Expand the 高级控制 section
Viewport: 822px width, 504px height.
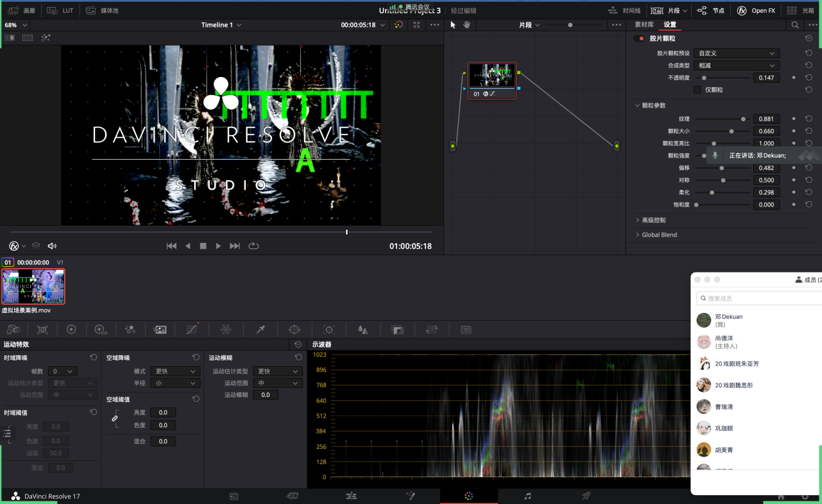tap(653, 220)
